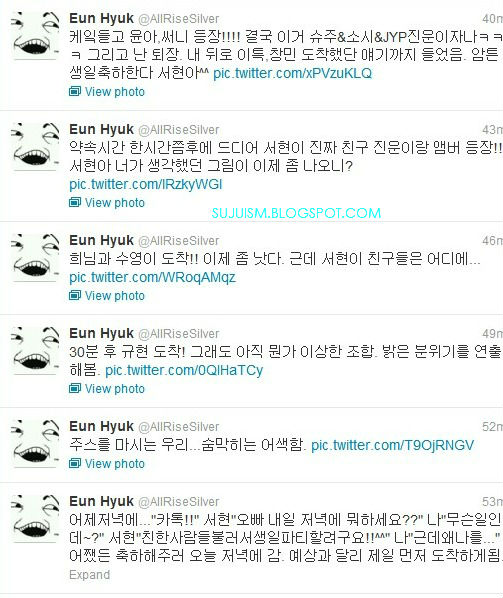Open link pic.twitter.com/IRzkyWGI

tap(146, 185)
